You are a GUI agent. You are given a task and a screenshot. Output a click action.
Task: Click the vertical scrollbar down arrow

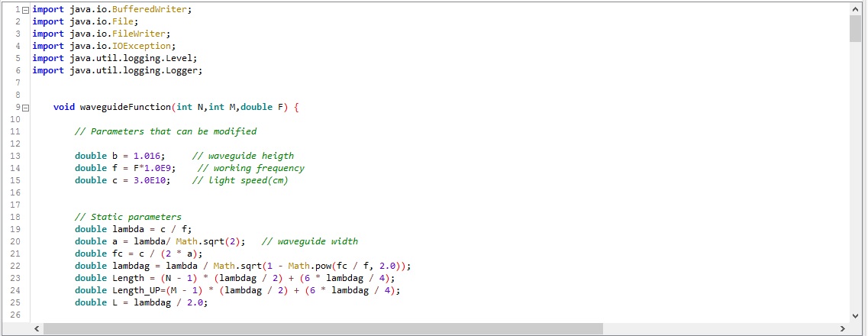coord(855,315)
